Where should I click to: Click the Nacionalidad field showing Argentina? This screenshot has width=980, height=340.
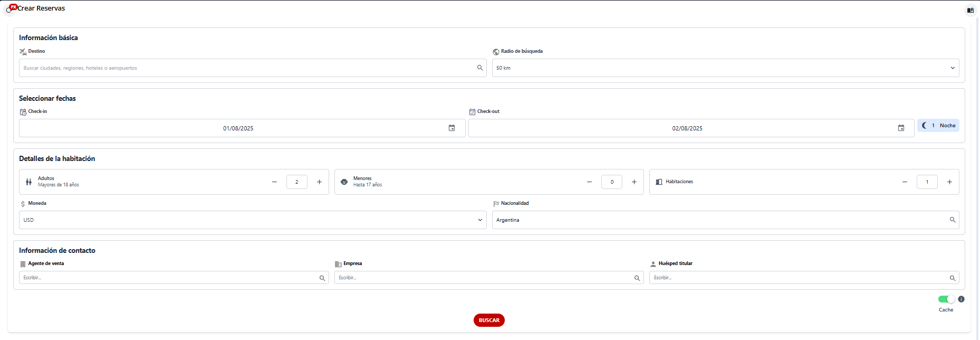[x=717, y=220]
